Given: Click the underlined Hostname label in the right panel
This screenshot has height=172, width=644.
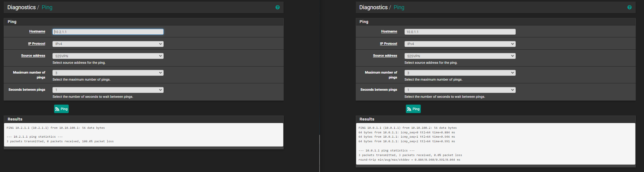Looking at the screenshot, I should click(x=389, y=32).
